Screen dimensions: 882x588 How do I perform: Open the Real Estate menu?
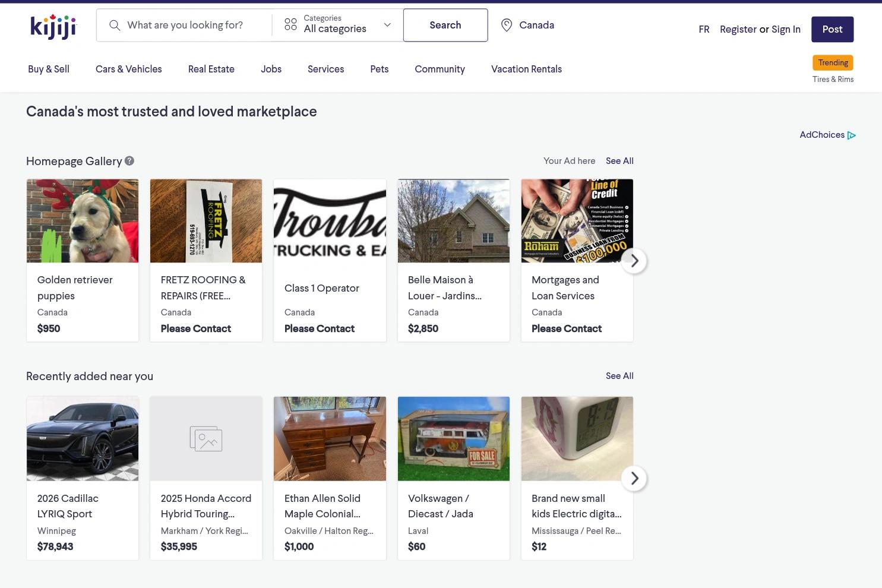pos(211,69)
